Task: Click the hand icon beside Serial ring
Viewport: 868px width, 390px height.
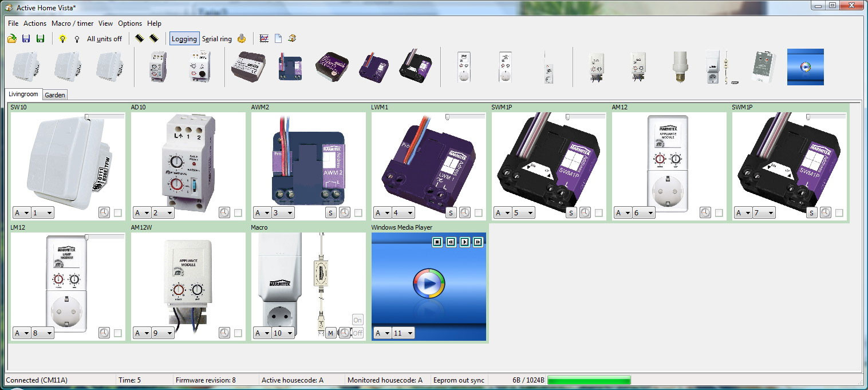Action: (x=242, y=39)
